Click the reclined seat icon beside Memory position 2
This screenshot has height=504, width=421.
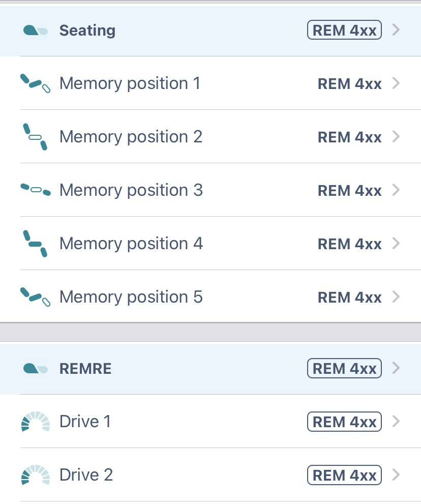click(x=35, y=136)
